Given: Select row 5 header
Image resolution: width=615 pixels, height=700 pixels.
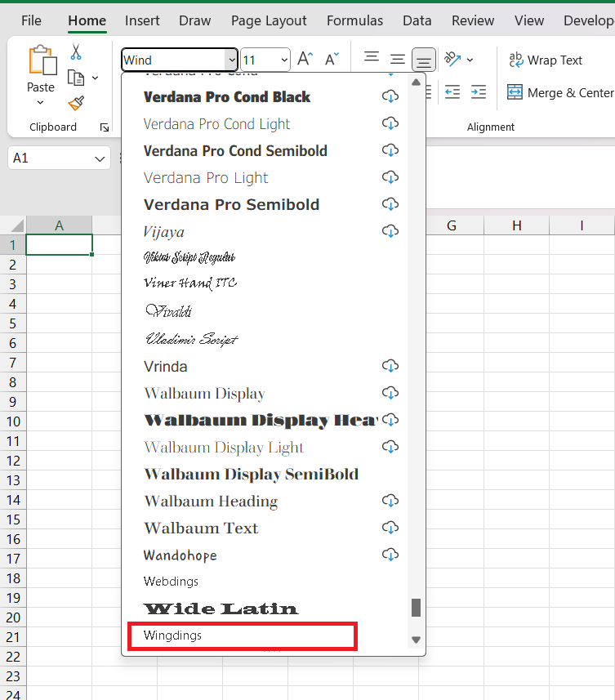Looking at the screenshot, I should (12, 323).
